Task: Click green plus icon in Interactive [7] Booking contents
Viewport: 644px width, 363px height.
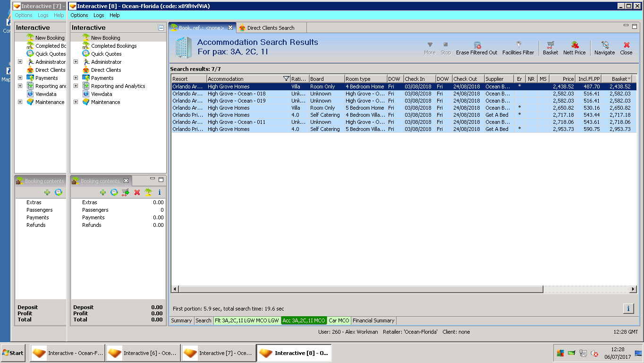Action: [47, 192]
